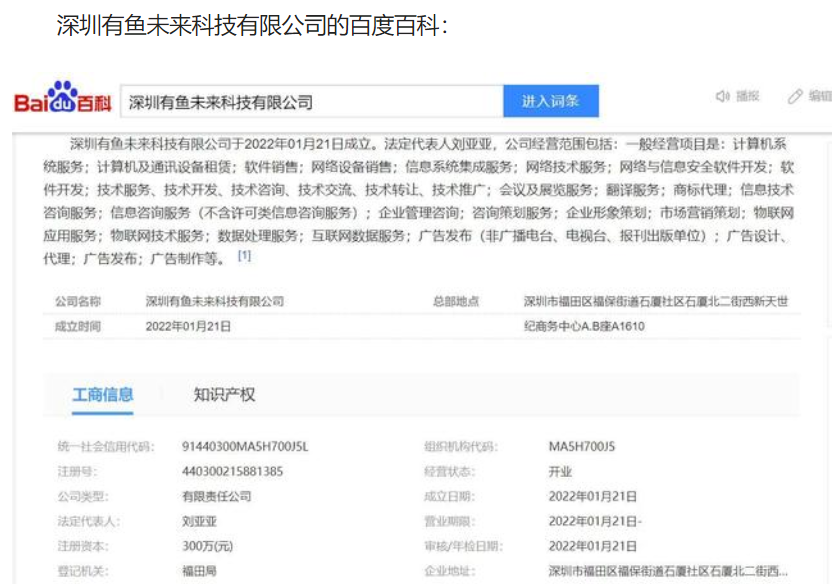Click the 播报 speaker icon
835x584 pixels.
[x=722, y=96]
